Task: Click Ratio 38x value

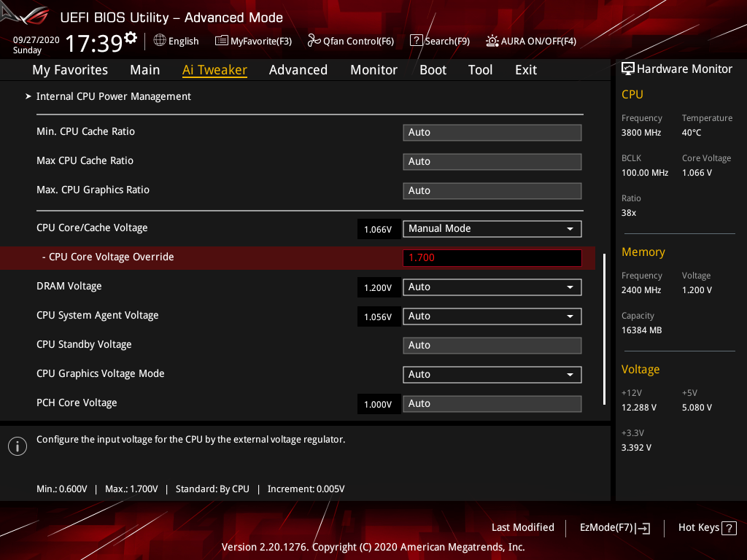Action: click(628, 213)
